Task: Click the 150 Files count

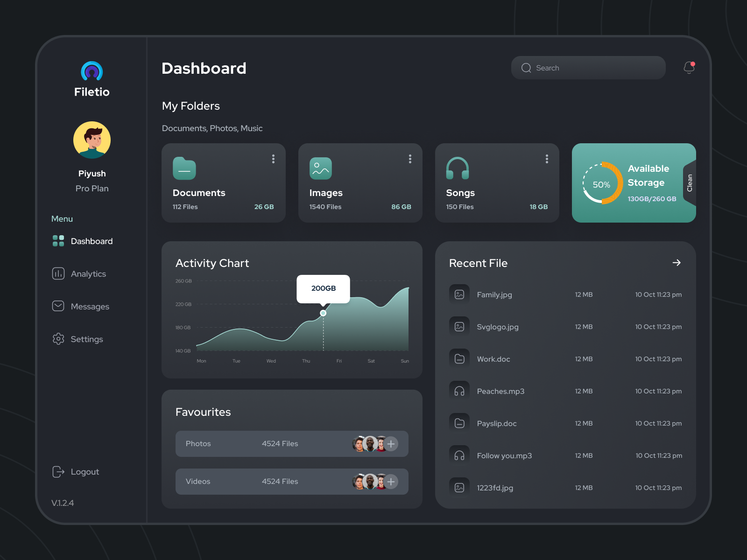Action: coord(460,207)
